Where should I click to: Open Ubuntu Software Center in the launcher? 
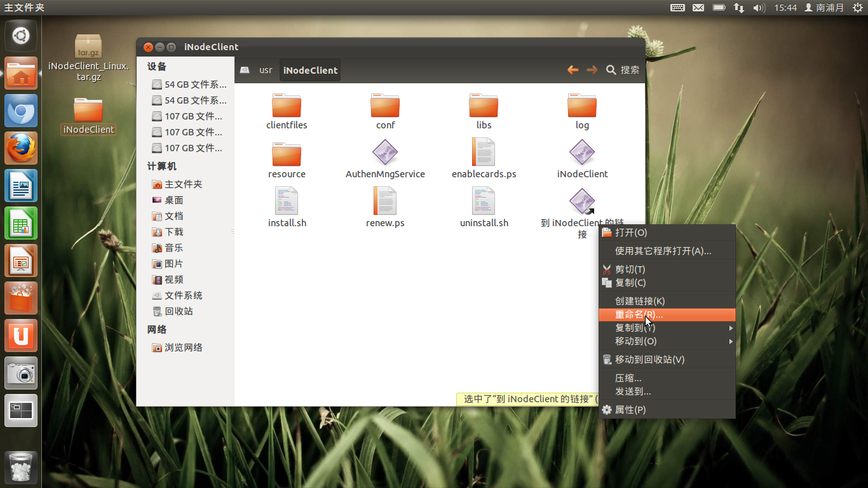coord(21,298)
